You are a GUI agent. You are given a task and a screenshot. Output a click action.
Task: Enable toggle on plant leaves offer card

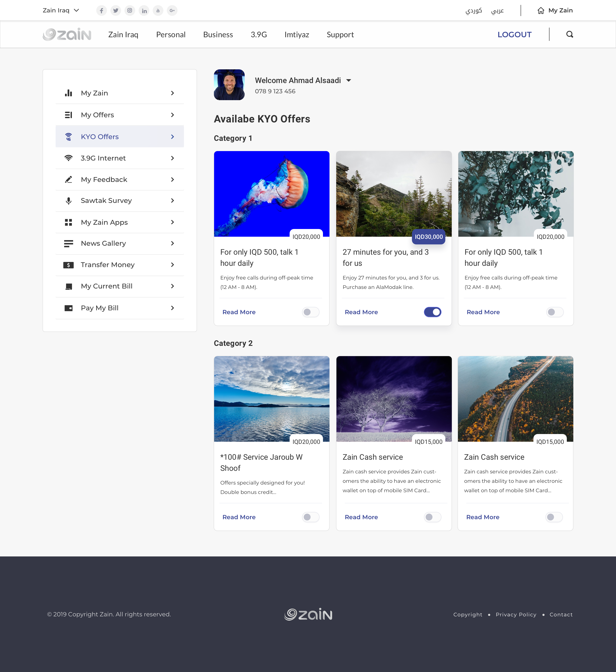pos(555,312)
